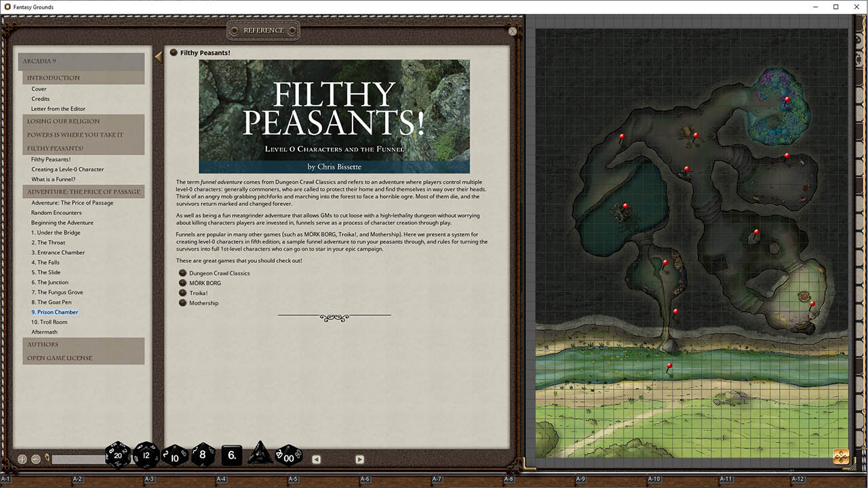The height and width of the screenshot is (488, 868).
Task: Open the Dungeon Crawl Classics link
Action: [x=220, y=273]
